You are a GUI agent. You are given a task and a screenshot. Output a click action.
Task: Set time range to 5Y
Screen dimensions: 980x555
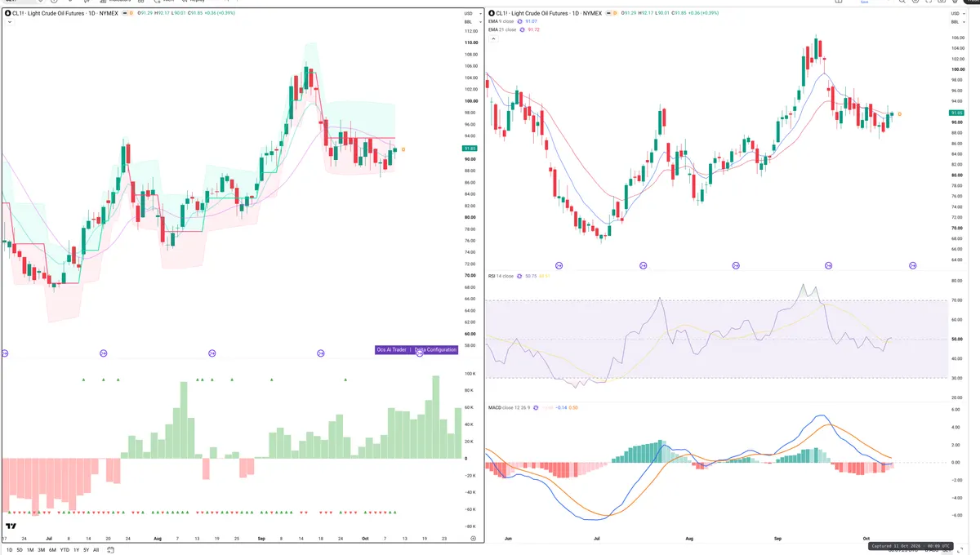[x=86, y=549]
